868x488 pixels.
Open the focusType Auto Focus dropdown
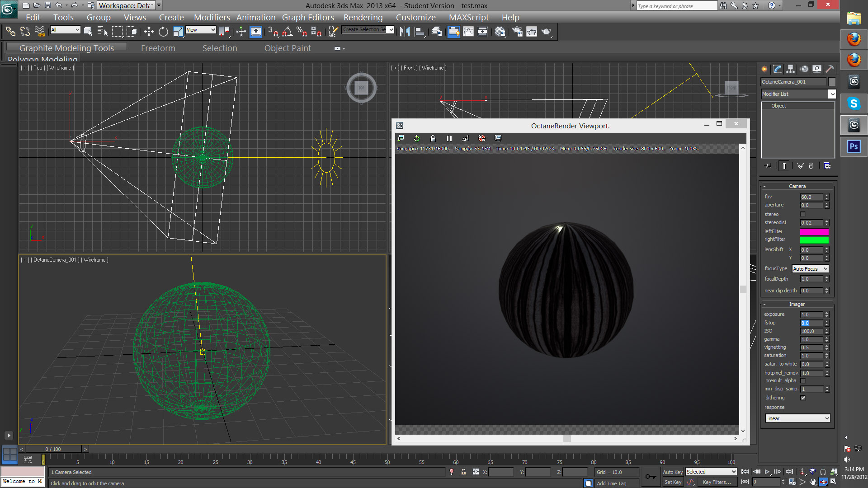click(810, 269)
